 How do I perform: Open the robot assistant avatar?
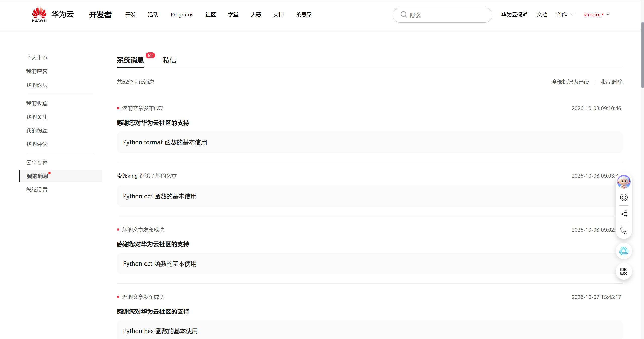pyautogui.click(x=624, y=182)
